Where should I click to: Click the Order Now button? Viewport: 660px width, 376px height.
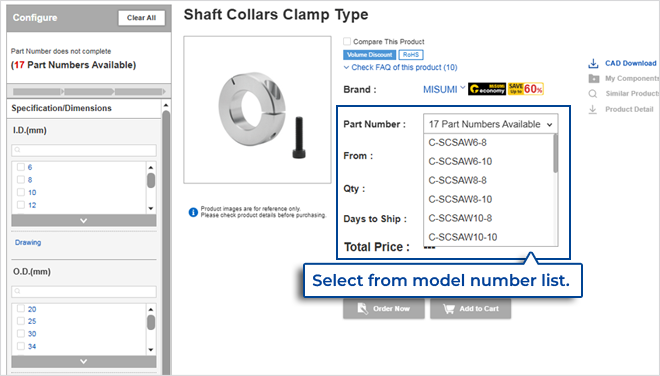(383, 309)
